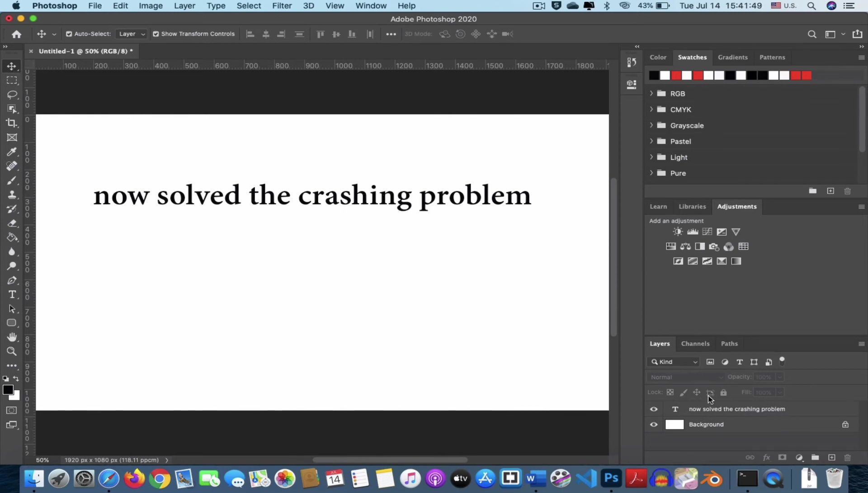
Task: Create new swatch in Swatches panel
Action: point(830,191)
